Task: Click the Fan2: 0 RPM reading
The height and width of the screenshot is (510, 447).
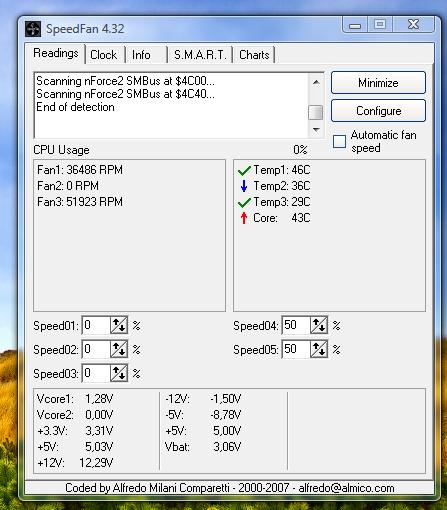Action: (68, 186)
